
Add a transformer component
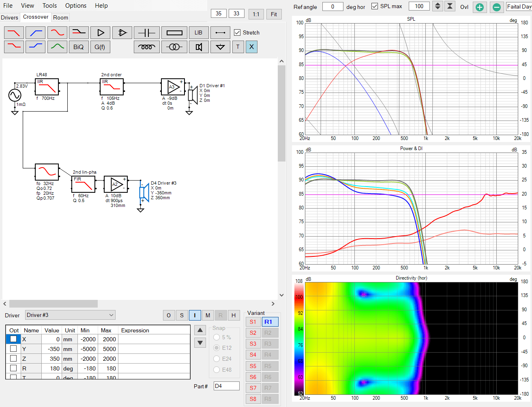click(174, 47)
